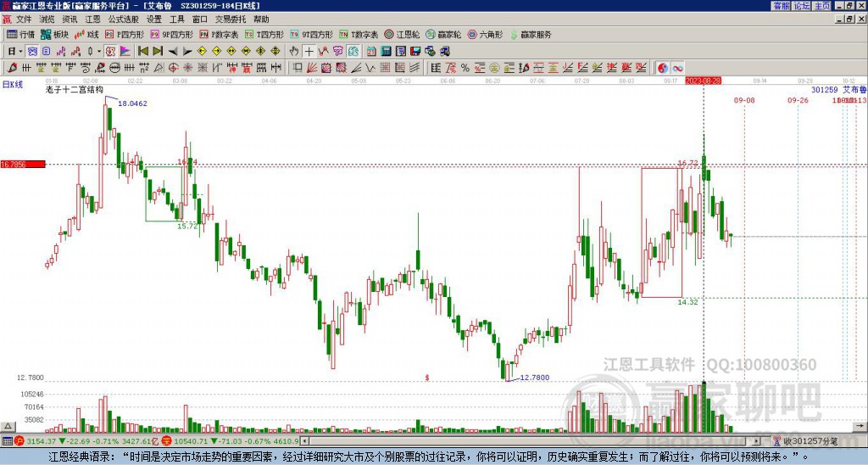This screenshot has width=868, height=465.
Task: Click the 客服 customer service link
Action: tap(781, 6)
